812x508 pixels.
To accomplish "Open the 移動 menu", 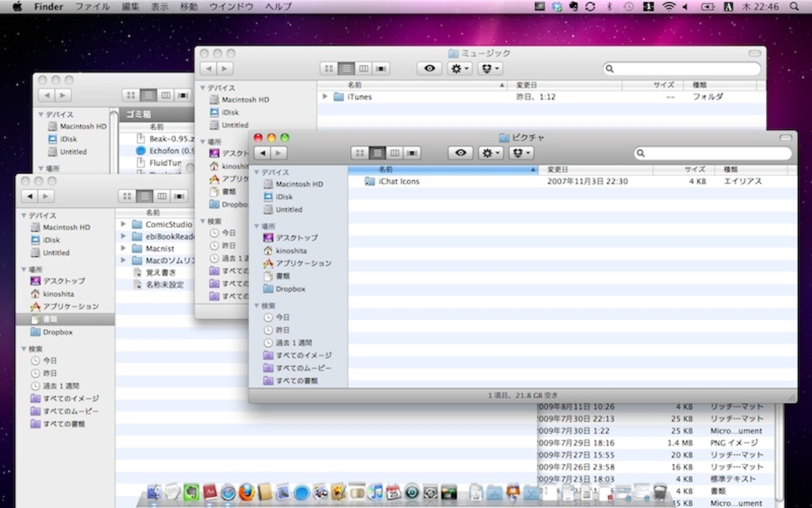I will click(189, 7).
